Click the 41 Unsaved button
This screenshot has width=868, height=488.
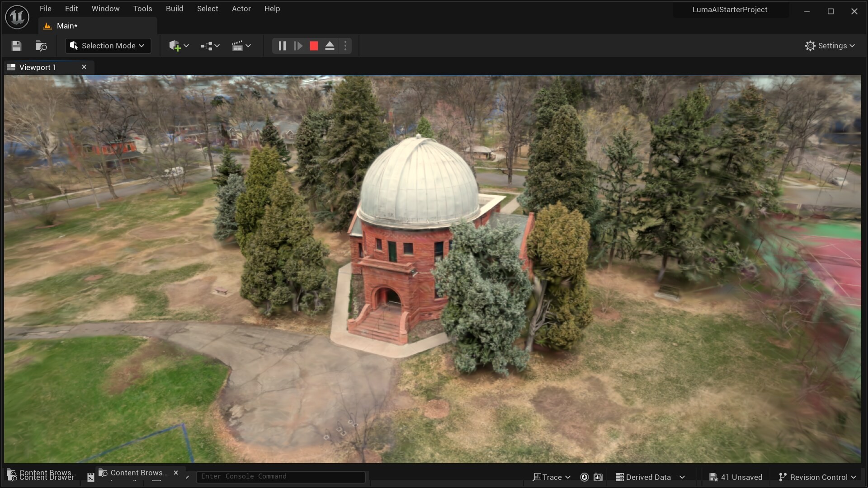[736, 477]
